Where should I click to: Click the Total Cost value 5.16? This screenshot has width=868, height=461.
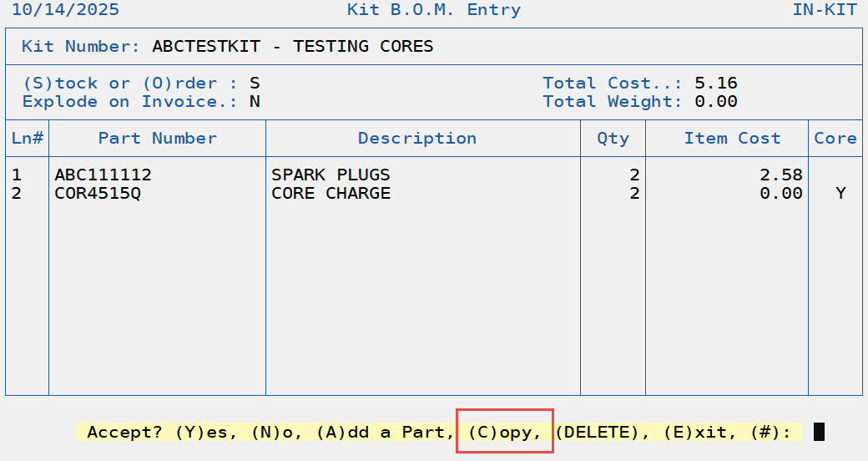[x=715, y=83]
